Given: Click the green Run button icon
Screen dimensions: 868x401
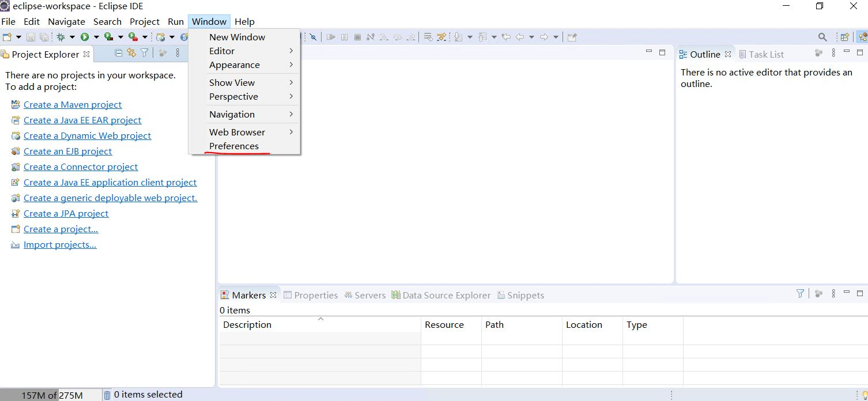Looking at the screenshot, I should point(85,37).
